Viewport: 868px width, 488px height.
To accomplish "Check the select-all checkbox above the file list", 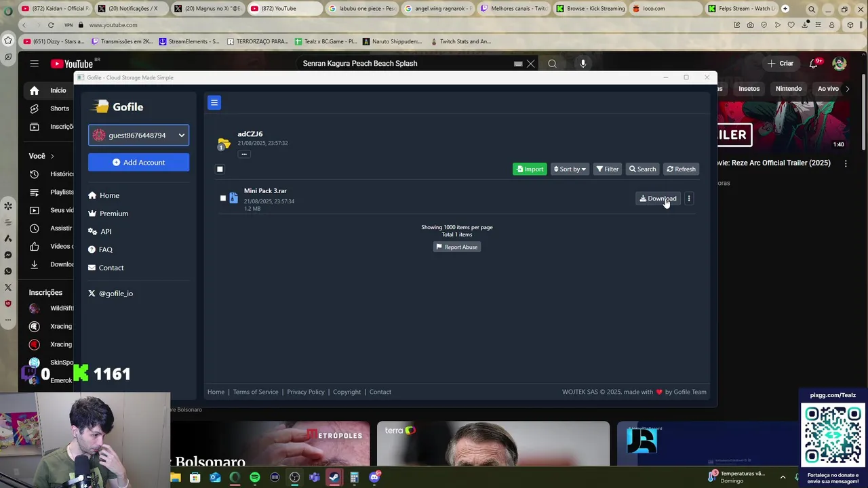I will [220, 169].
